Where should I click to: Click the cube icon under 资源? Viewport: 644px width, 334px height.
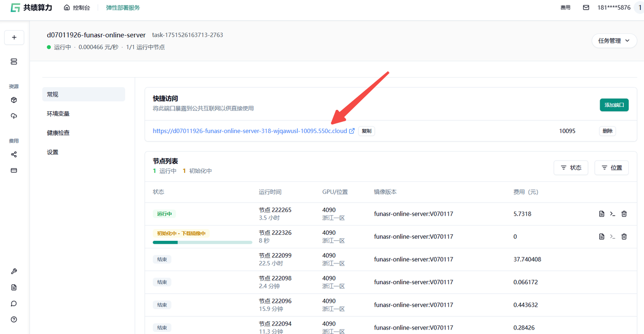tap(14, 100)
